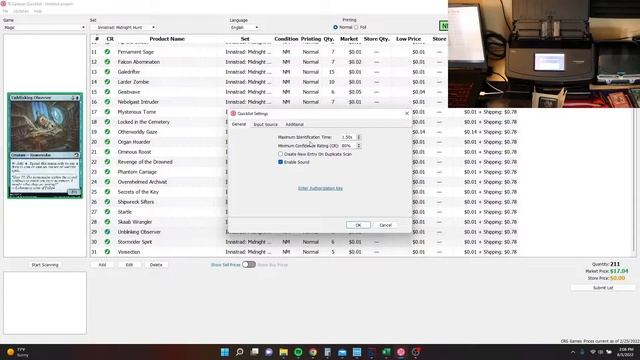Open the Game dropdown showing Magic
640x360 pixels.
point(44,27)
